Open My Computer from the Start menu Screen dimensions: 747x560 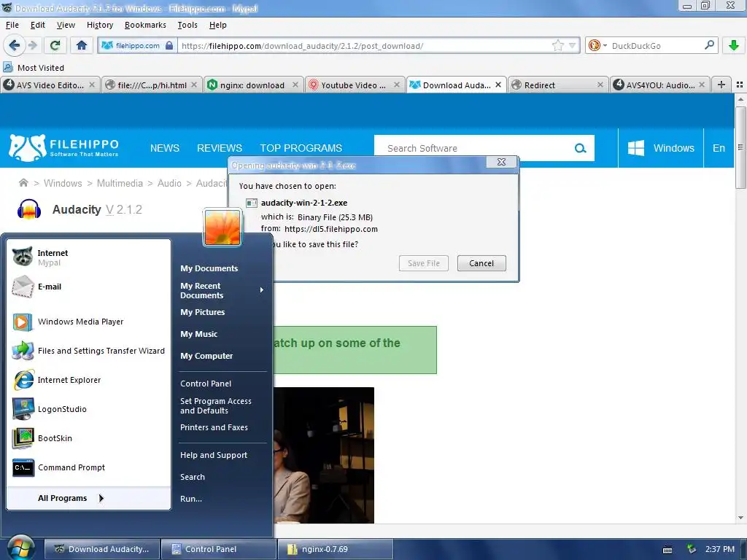(206, 356)
